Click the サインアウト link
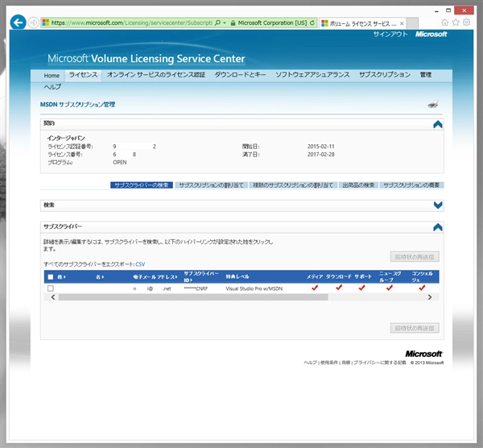483x448 pixels. 390,34
